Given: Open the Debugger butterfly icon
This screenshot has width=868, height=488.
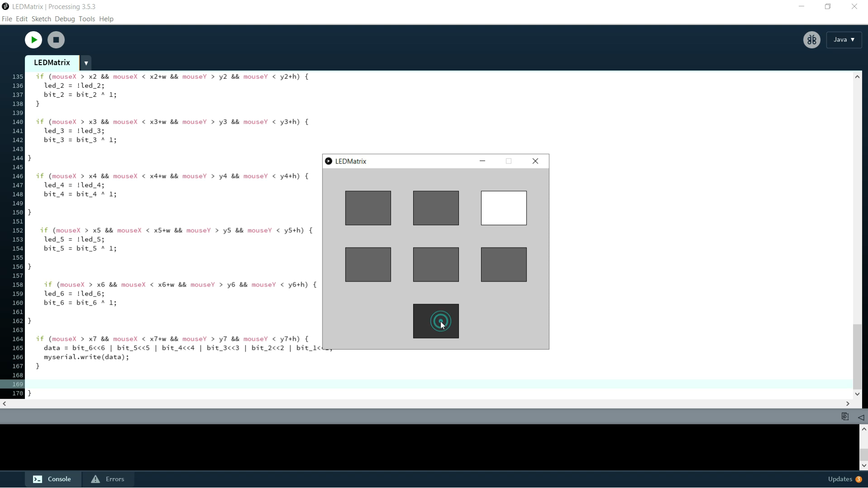Looking at the screenshot, I should point(811,40).
